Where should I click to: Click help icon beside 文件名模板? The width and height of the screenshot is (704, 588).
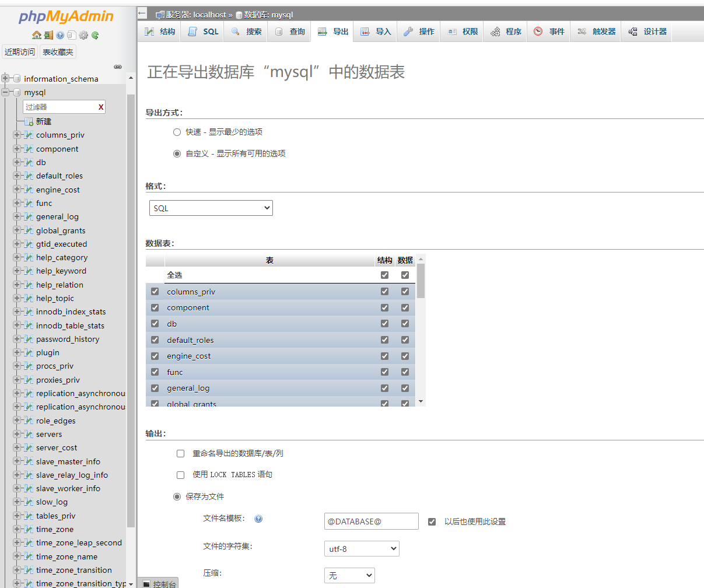tap(258, 519)
